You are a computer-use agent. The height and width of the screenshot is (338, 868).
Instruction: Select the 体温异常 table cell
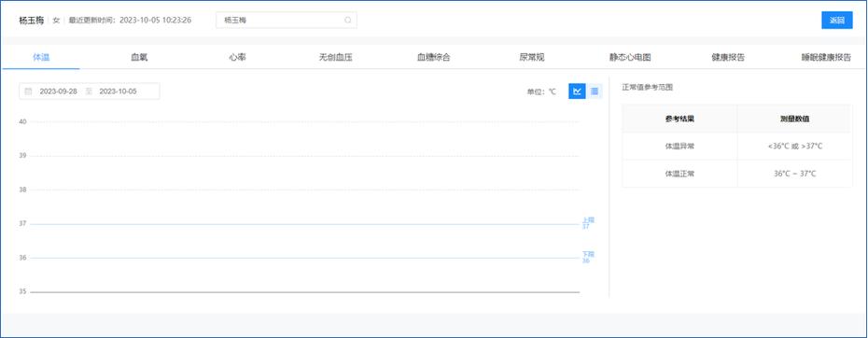(x=679, y=147)
